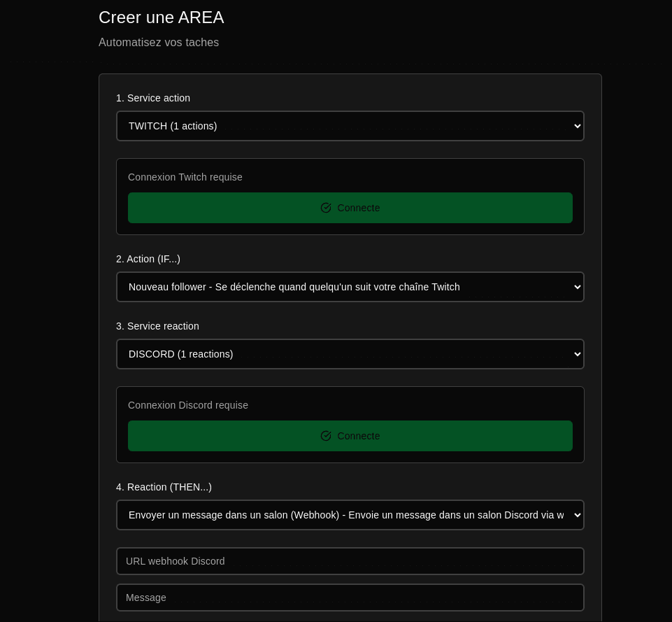The image size is (672, 622).
Task: Click the chevron arrow on the TWITCH dropdown
Action: [x=577, y=126]
